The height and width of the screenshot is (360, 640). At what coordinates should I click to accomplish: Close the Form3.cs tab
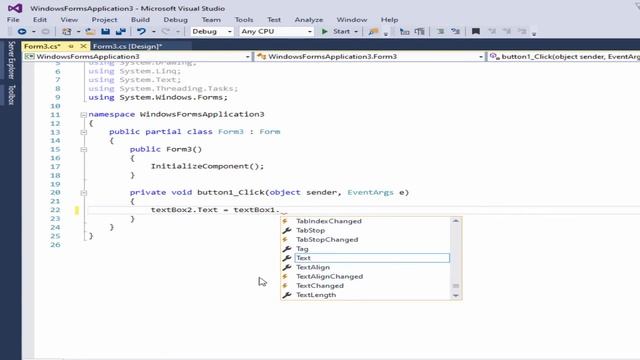click(83, 46)
